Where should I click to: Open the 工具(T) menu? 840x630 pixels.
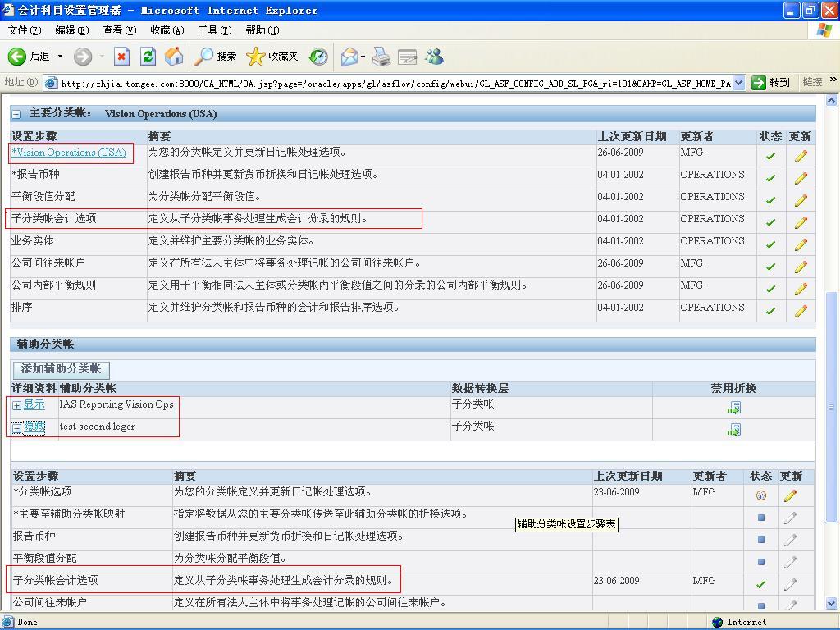pyautogui.click(x=215, y=30)
